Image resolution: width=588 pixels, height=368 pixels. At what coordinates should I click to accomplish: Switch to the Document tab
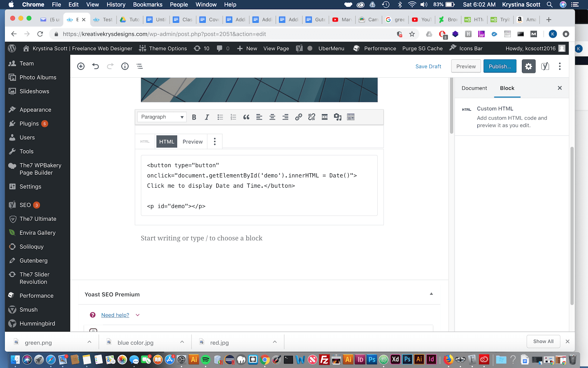(x=474, y=88)
